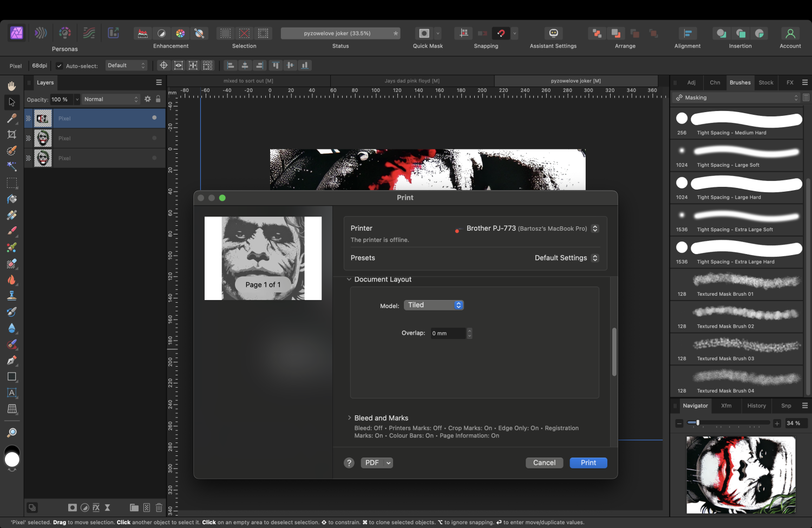Image resolution: width=812 pixels, height=528 pixels.
Task: Click the Account icon
Action: coord(790,34)
